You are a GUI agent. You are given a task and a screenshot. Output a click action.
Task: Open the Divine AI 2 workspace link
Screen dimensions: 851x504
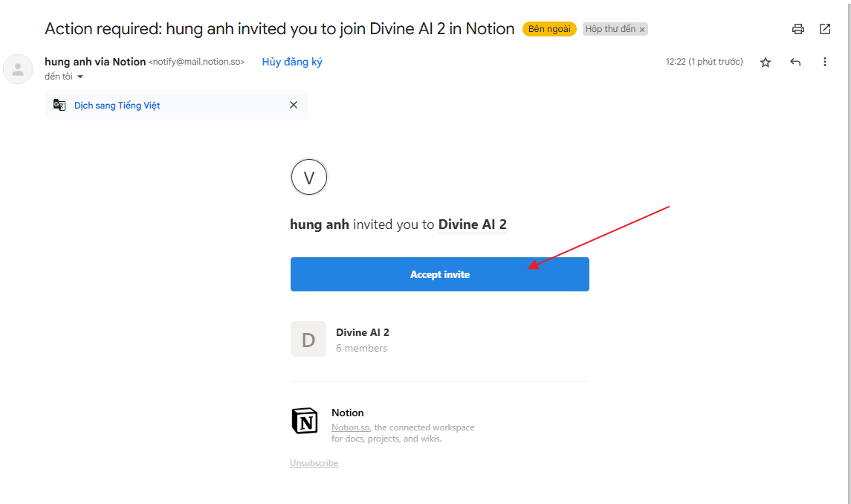point(473,224)
